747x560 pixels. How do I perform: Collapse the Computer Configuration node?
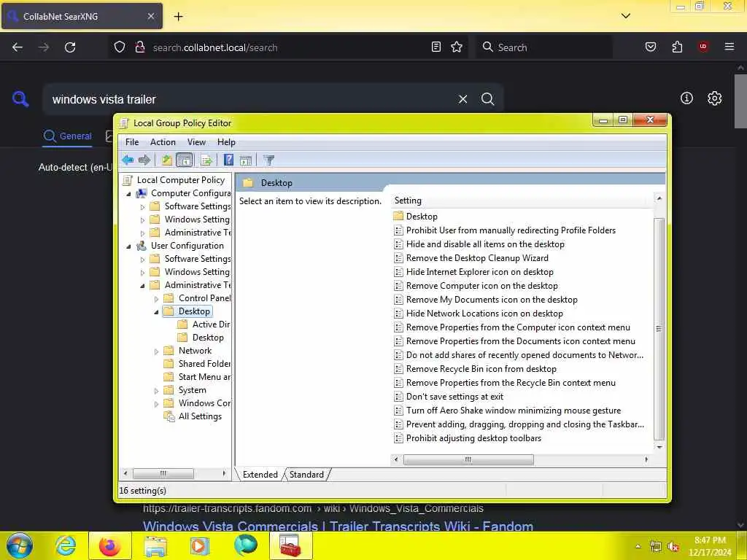(x=128, y=194)
